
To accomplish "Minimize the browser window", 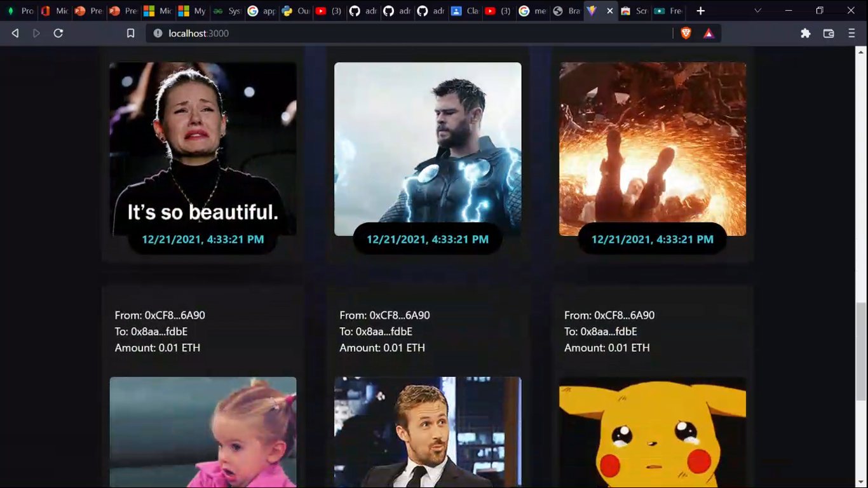I will pos(789,11).
